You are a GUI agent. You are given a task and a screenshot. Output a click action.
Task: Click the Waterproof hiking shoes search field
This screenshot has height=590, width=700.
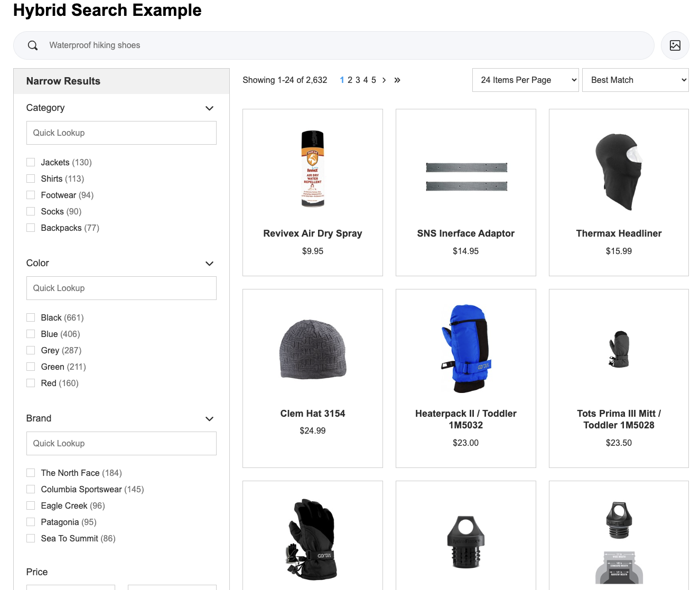point(334,45)
